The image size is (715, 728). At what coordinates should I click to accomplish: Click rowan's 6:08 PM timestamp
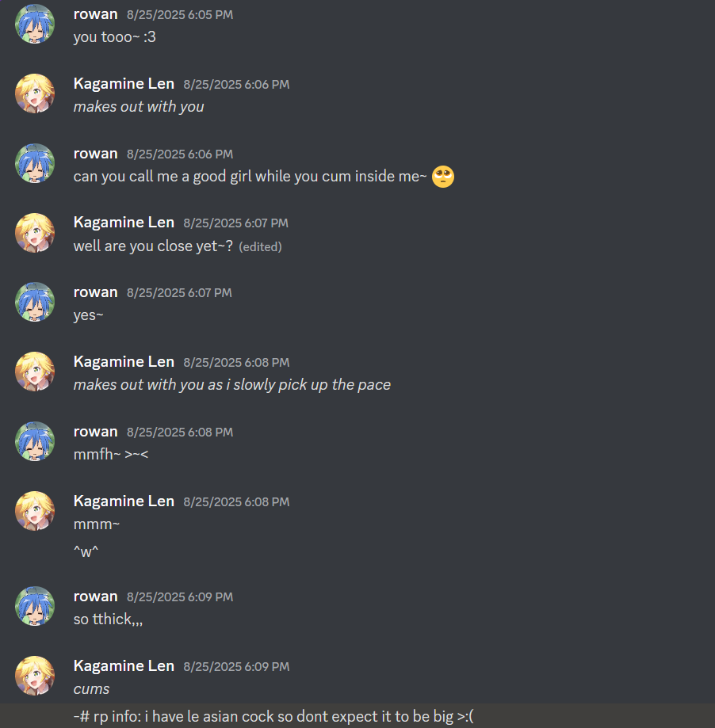180,433
